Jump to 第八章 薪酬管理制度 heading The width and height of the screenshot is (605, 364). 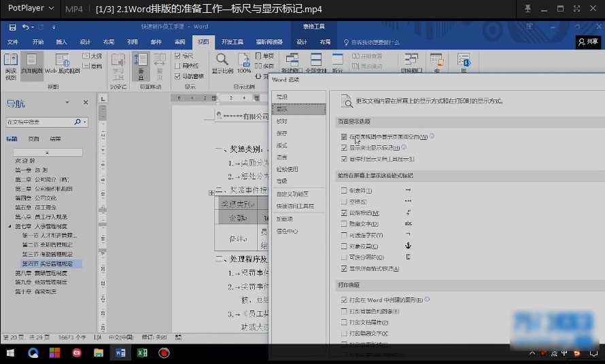point(41,273)
